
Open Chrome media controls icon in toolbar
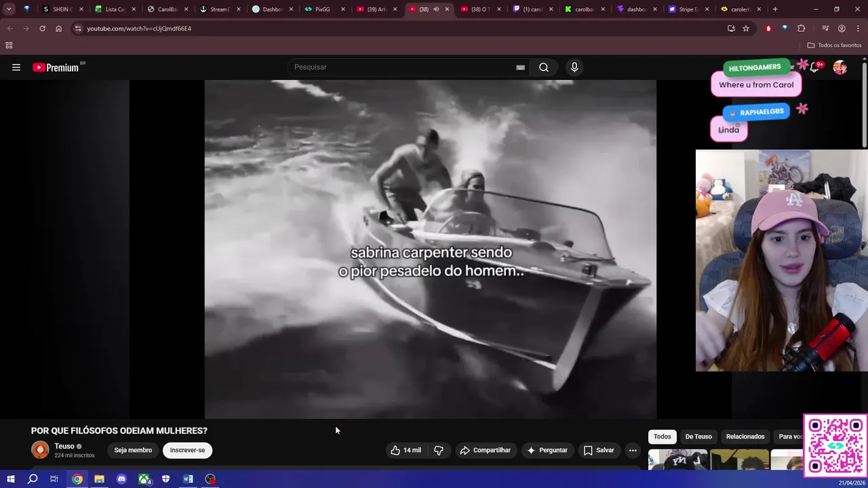point(825,28)
